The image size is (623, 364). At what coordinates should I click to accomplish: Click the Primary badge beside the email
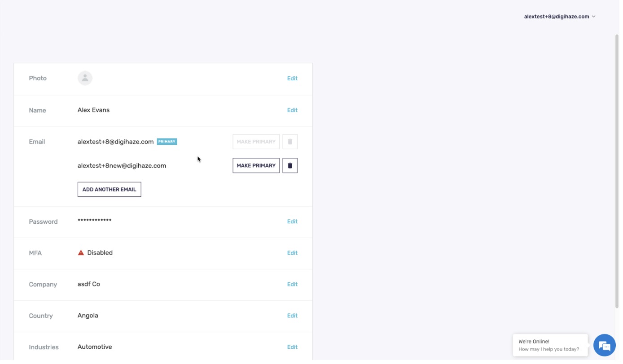(167, 142)
